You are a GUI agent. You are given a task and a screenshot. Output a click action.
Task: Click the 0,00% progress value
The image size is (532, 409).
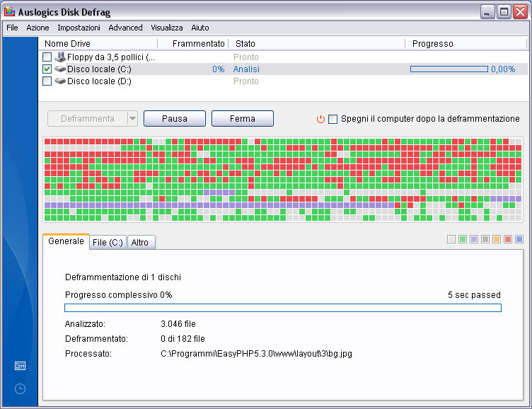click(503, 69)
